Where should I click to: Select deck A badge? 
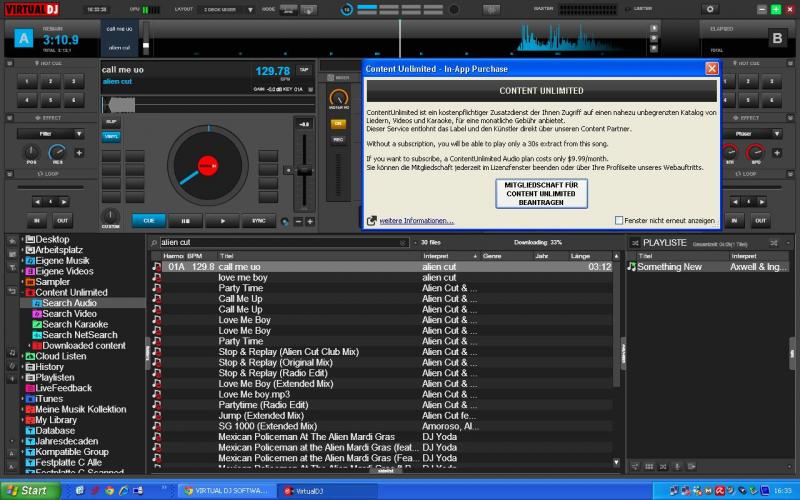[x=23, y=38]
